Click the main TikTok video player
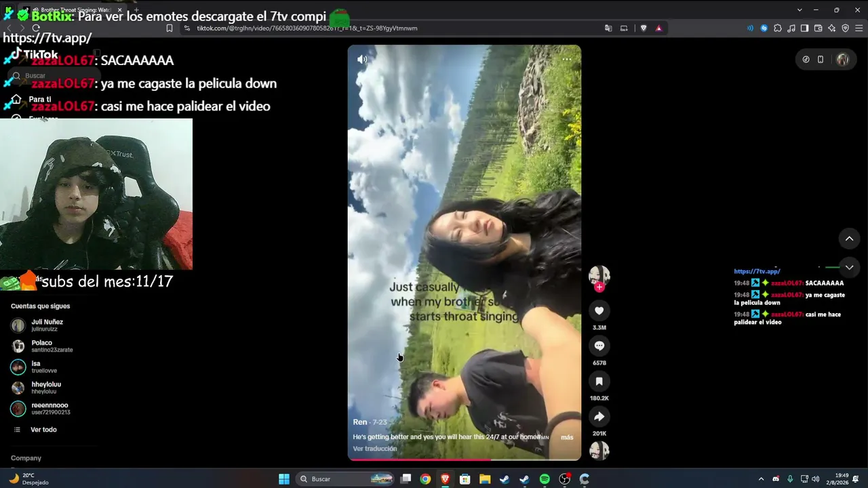This screenshot has height=488, width=868. (x=465, y=253)
